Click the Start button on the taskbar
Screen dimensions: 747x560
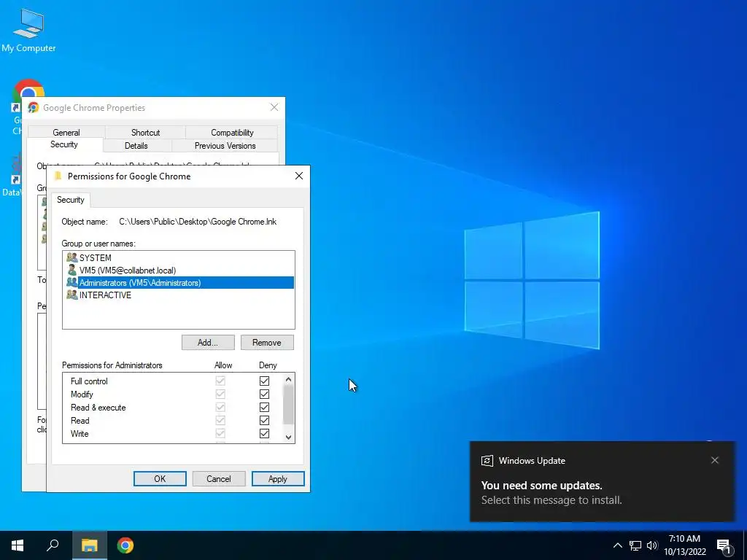tap(18, 545)
